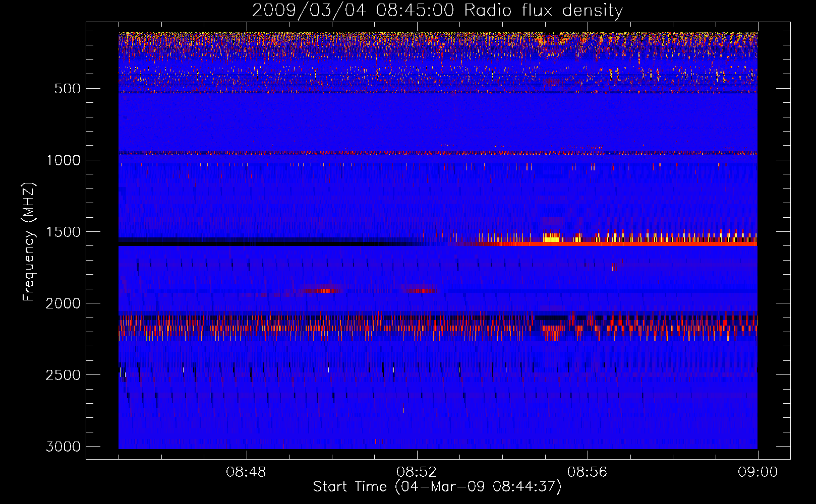Screen dimensions: 816x504
Task: Click the 08:56 time tick label
Action: point(588,472)
